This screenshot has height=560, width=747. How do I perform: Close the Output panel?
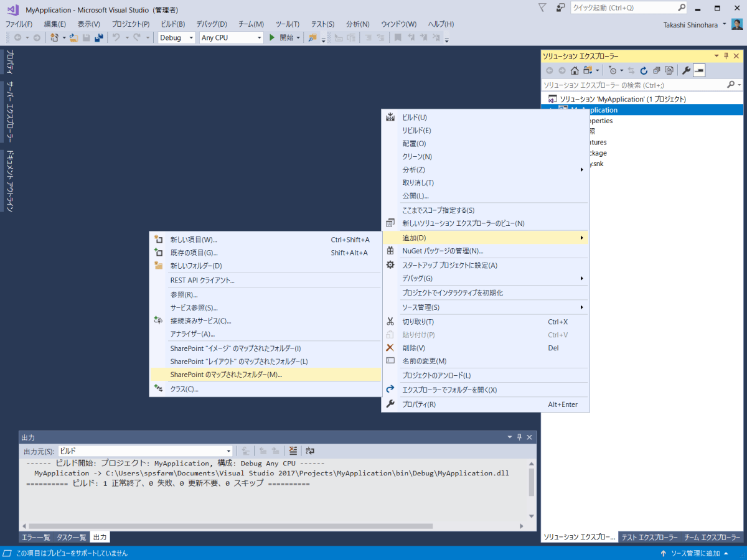[x=530, y=437]
